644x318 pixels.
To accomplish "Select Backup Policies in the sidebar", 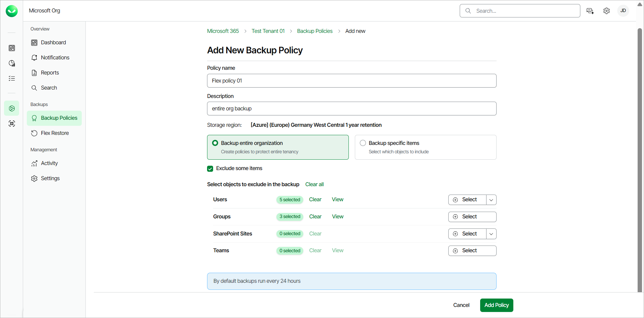I will [54, 118].
